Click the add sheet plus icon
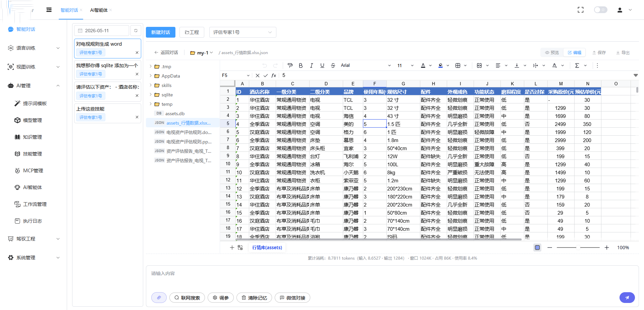Viewport: 644px width, 310px height. click(232, 248)
